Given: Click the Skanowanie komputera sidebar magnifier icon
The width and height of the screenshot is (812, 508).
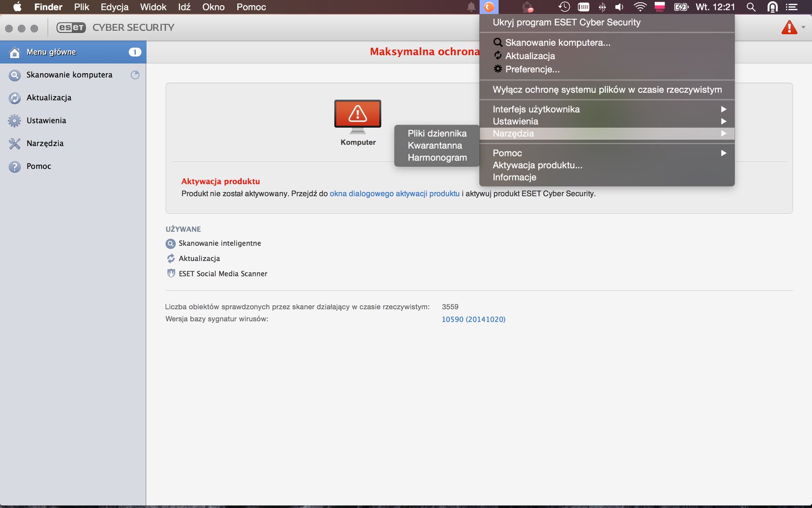Looking at the screenshot, I should [x=15, y=75].
